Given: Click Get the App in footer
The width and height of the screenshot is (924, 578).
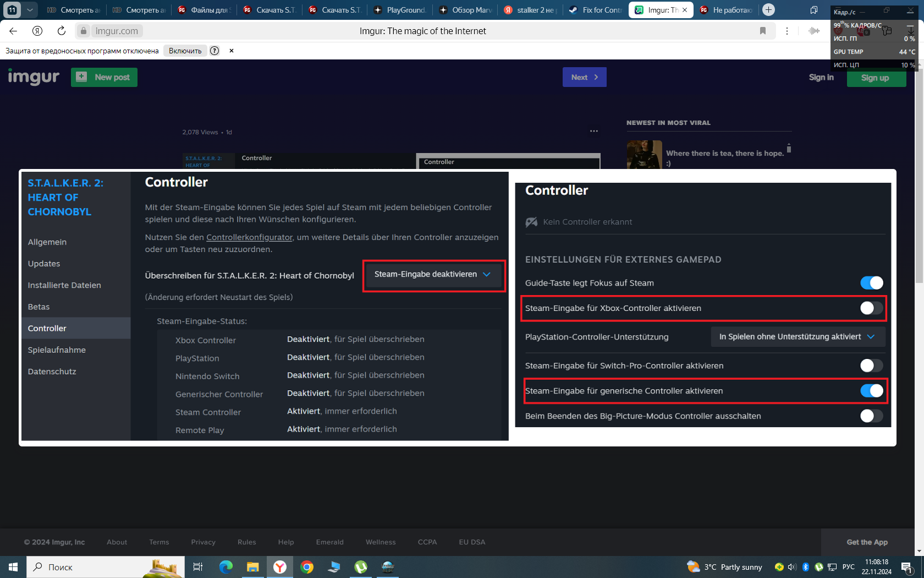Looking at the screenshot, I should point(867,542).
